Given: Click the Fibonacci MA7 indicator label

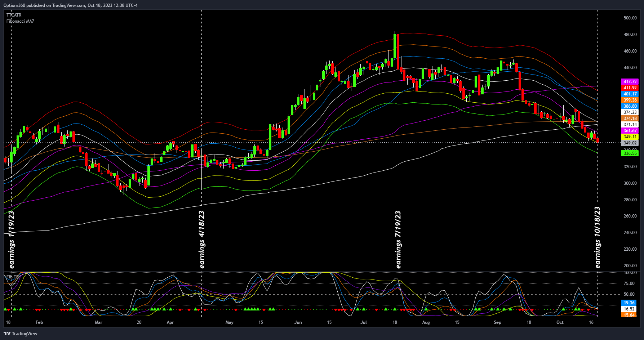Looking at the screenshot, I should (x=20, y=21).
